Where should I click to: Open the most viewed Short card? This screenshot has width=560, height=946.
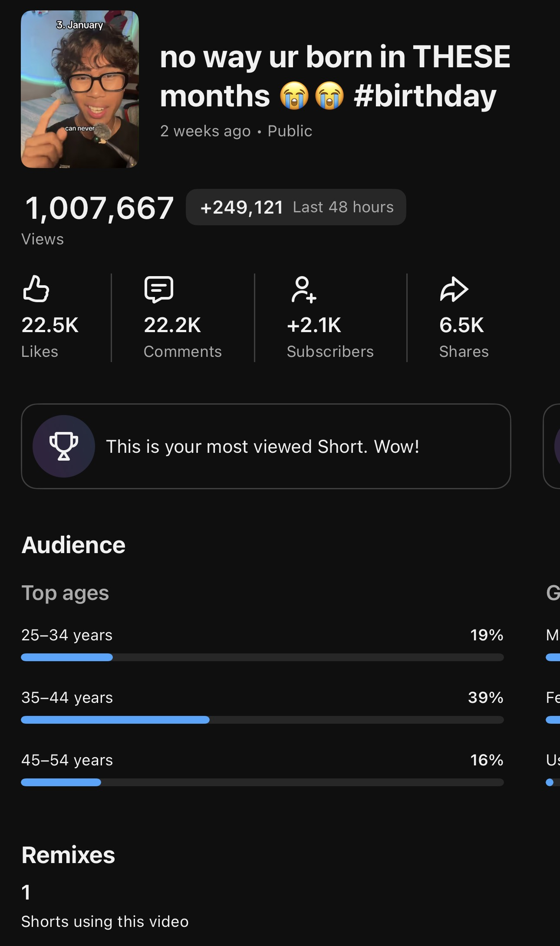point(266,446)
